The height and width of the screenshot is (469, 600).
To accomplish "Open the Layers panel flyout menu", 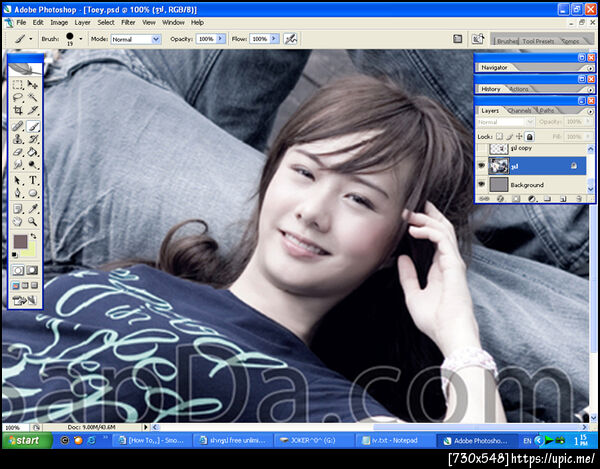I will [590, 111].
